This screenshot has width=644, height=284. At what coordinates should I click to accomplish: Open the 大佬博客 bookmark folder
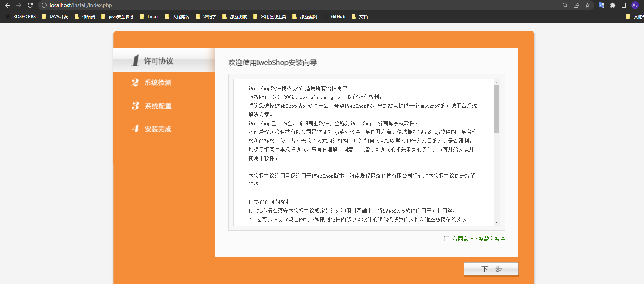pyautogui.click(x=177, y=16)
